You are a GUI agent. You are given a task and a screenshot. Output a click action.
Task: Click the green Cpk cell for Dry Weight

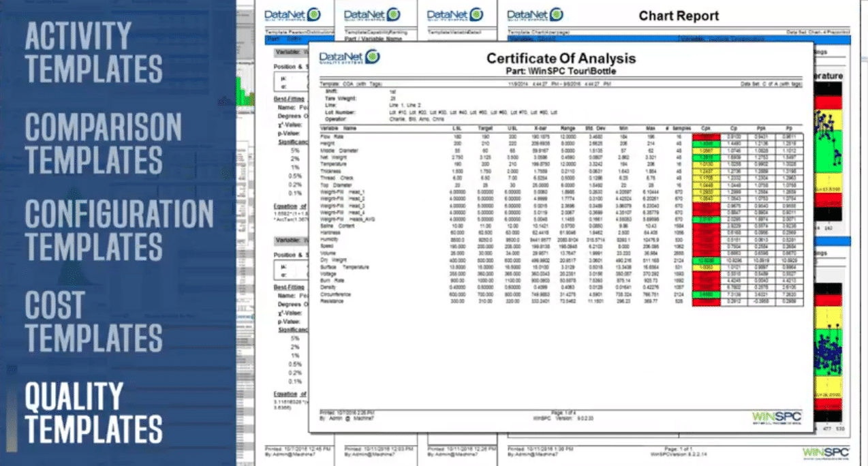click(x=705, y=260)
